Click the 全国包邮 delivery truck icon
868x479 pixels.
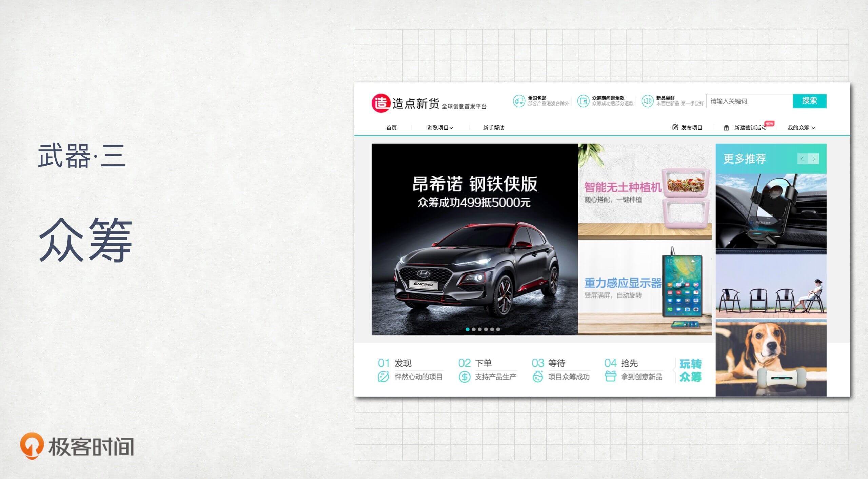519,101
